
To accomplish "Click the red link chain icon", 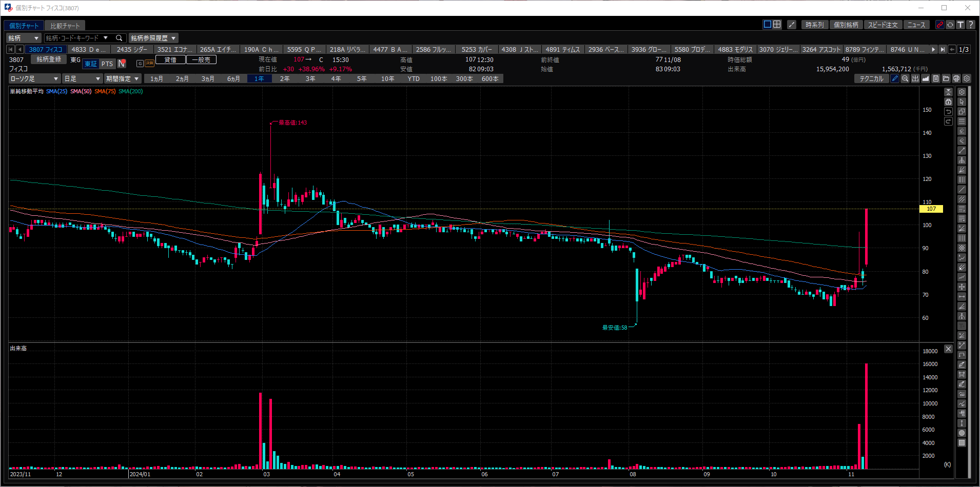I will click(940, 25).
